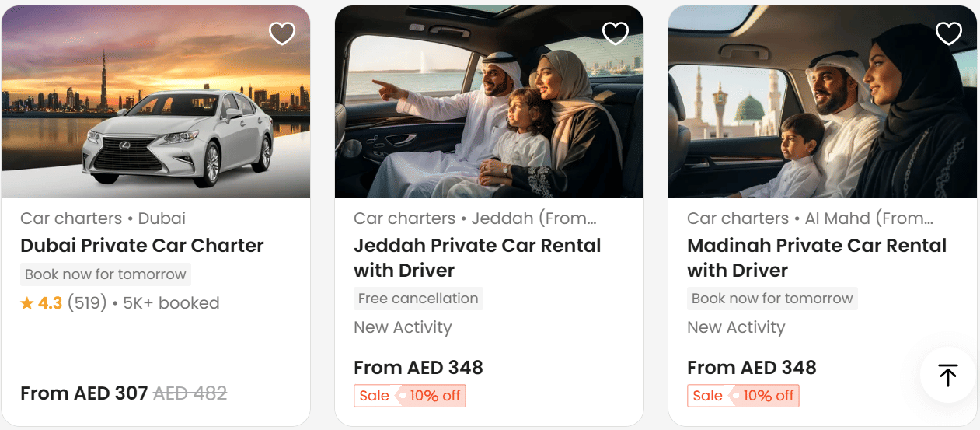Screen dimensions: 980x430
Task: Click the From AED 307 price
Action: pyautogui.click(x=84, y=393)
